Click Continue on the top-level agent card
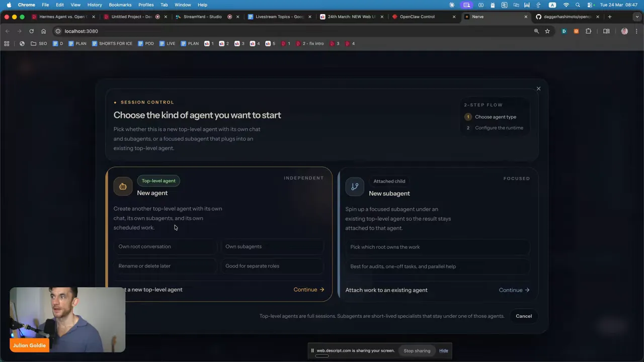 [x=309, y=290]
